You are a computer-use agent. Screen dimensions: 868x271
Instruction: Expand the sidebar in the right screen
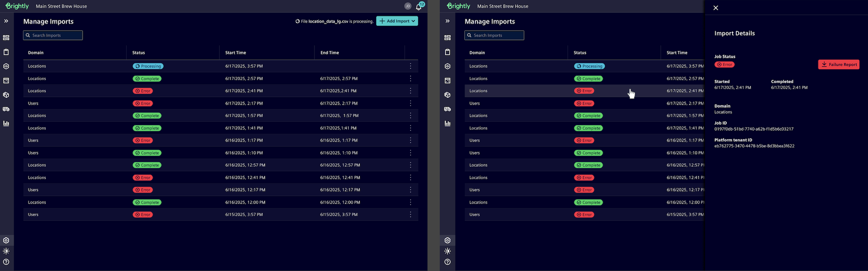(x=447, y=21)
